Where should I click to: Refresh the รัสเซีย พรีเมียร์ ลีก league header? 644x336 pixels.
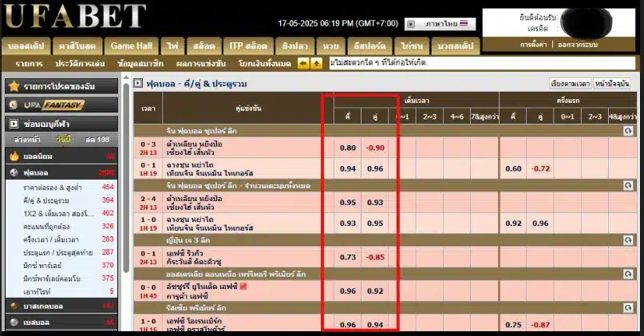click(x=628, y=307)
